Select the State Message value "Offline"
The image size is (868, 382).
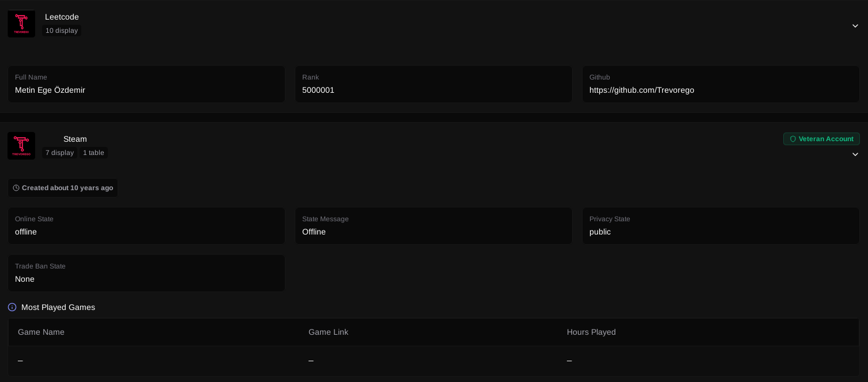pyautogui.click(x=314, y=232)
